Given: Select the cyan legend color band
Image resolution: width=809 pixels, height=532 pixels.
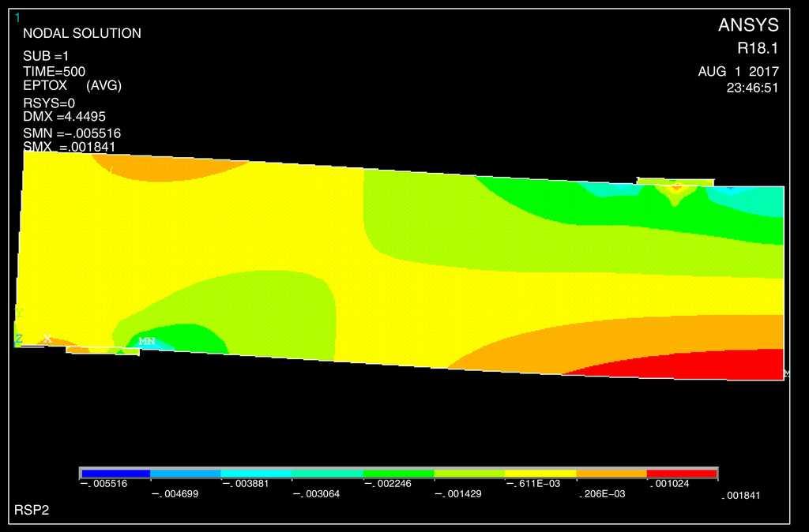Looking at the screenshot, I should pyautogui.click(x=256, y=474).
